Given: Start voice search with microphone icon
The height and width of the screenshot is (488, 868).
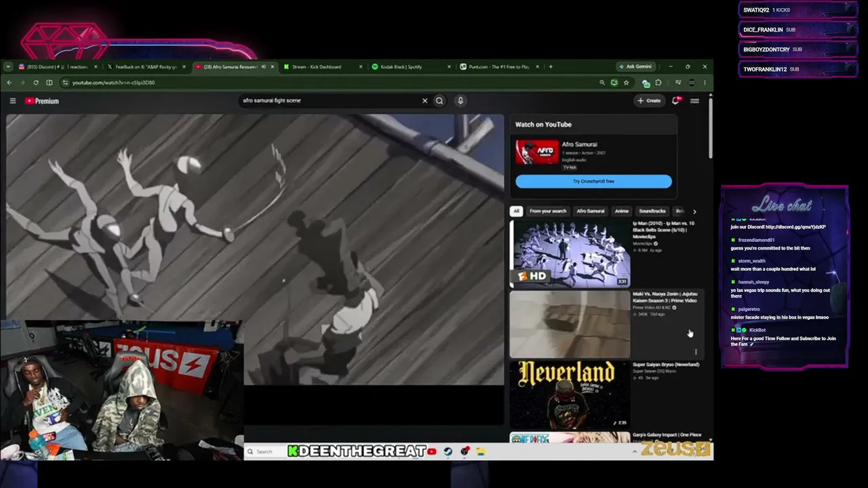Looking at the screenshot, I should pos(460,100).
